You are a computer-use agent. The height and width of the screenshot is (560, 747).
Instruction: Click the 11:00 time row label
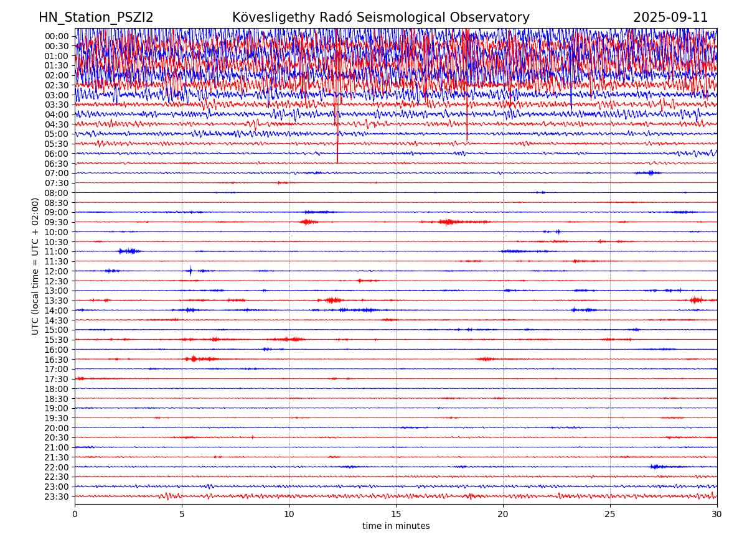57,251
